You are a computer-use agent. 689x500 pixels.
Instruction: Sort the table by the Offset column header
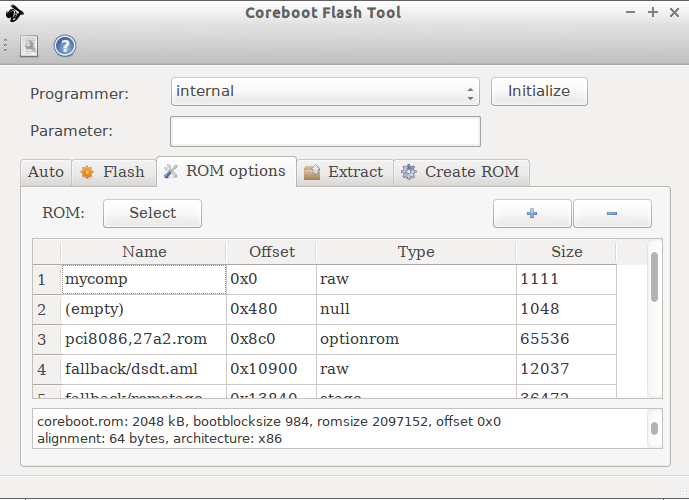(x=271, y=252)
